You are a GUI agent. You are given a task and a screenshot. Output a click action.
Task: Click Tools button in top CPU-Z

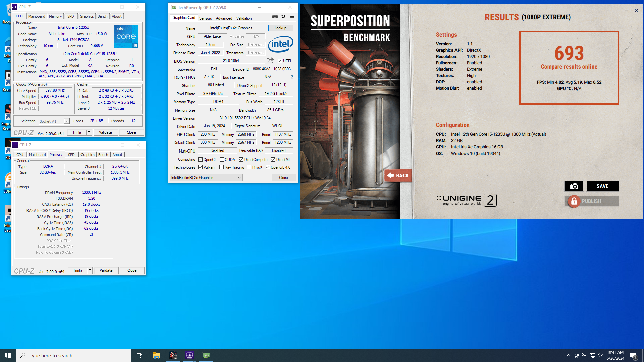click(x=77, y=132)
